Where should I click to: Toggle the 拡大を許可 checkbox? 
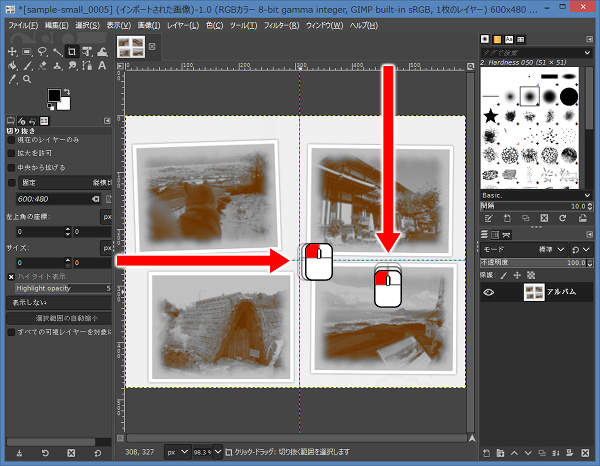(12, 155)
